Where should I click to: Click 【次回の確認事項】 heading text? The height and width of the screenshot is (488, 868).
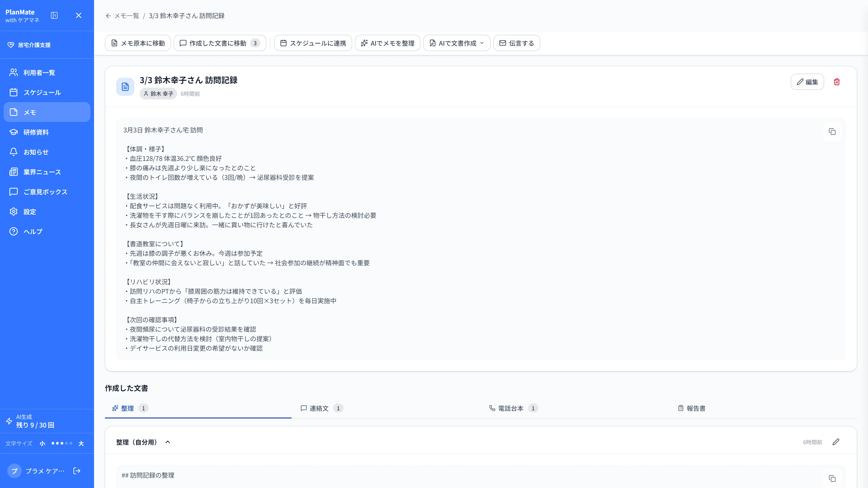coord(152,320)
